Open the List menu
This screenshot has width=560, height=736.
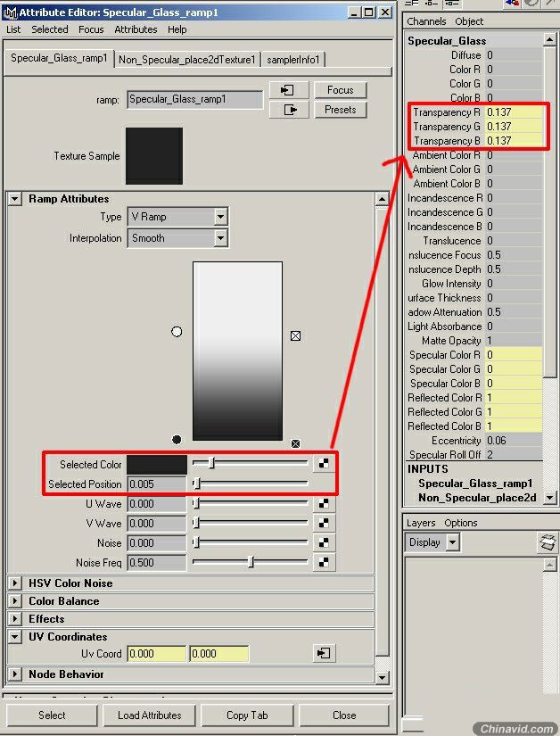tap(13, 29)
